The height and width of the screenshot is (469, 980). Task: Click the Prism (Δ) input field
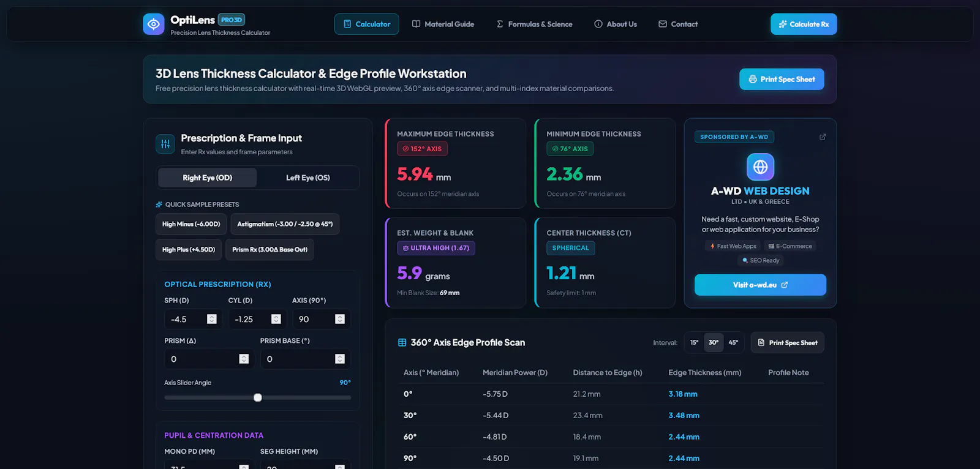208,359
